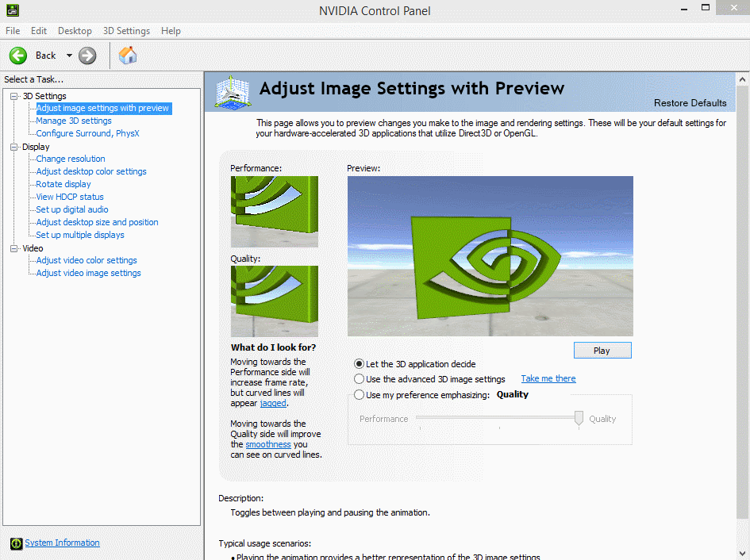Click the grey Forward arrow icon
The image size is (750, 560).
[x=87, y=56]
